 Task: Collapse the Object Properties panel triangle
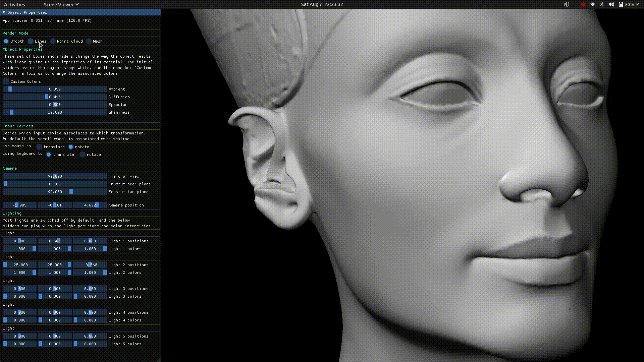(x=4, y=12)
